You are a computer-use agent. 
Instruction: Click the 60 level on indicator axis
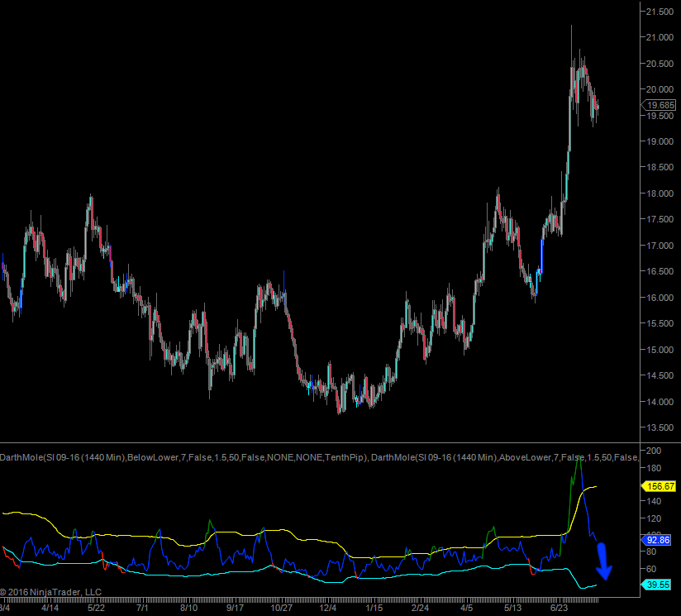tap(651, 570)
